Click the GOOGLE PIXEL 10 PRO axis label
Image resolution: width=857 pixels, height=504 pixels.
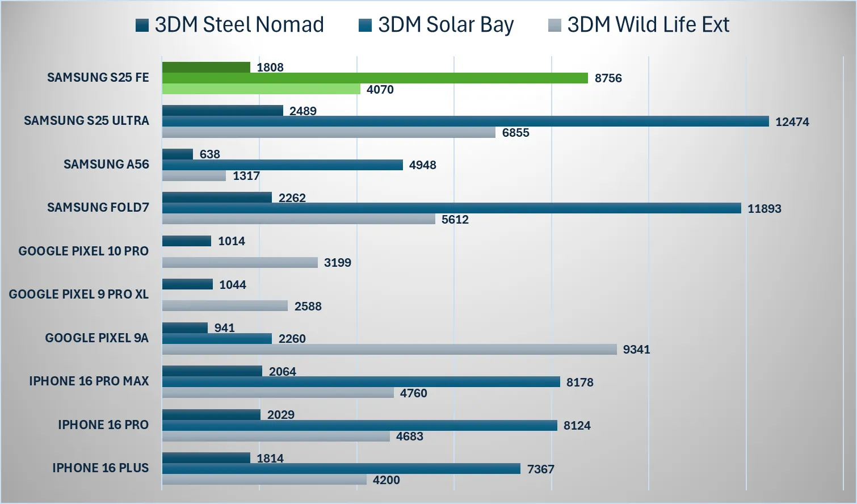[83, 251]
